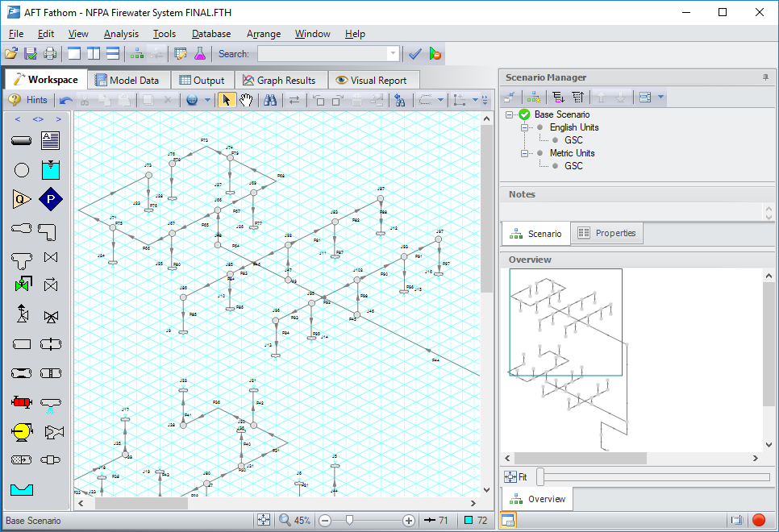Viewport: 779px width, 532px height.
Task: Click the workspace horizontal scrollbar thumb
Action: click(x=142, y=503)
